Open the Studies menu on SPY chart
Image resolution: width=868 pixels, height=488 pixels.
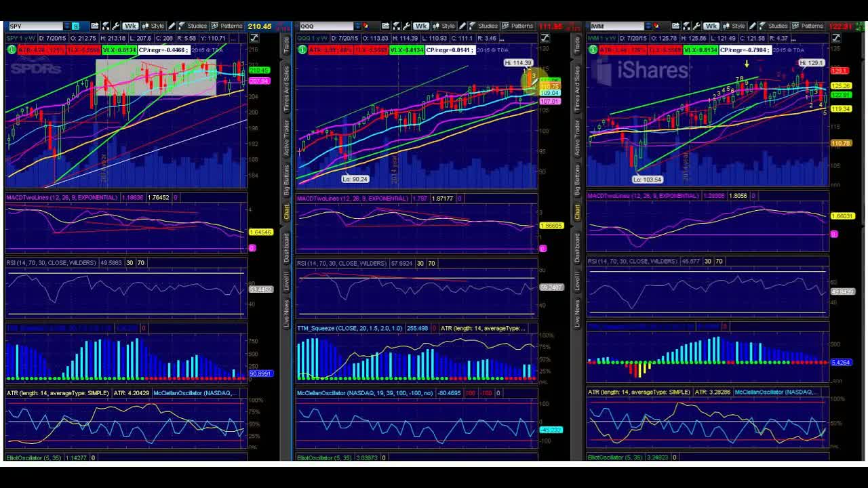click(193, 26)
